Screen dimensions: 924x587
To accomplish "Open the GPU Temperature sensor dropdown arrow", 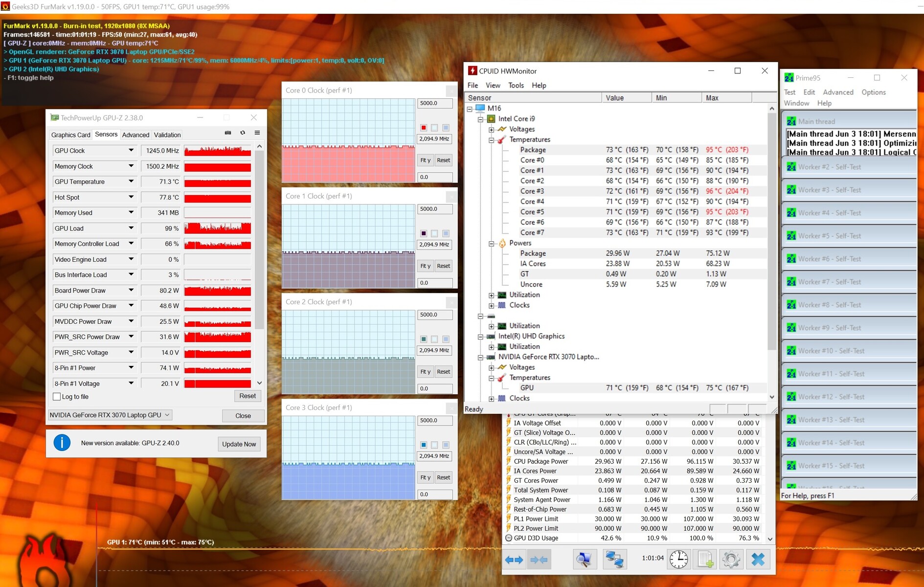I will [x=131, y=181].
